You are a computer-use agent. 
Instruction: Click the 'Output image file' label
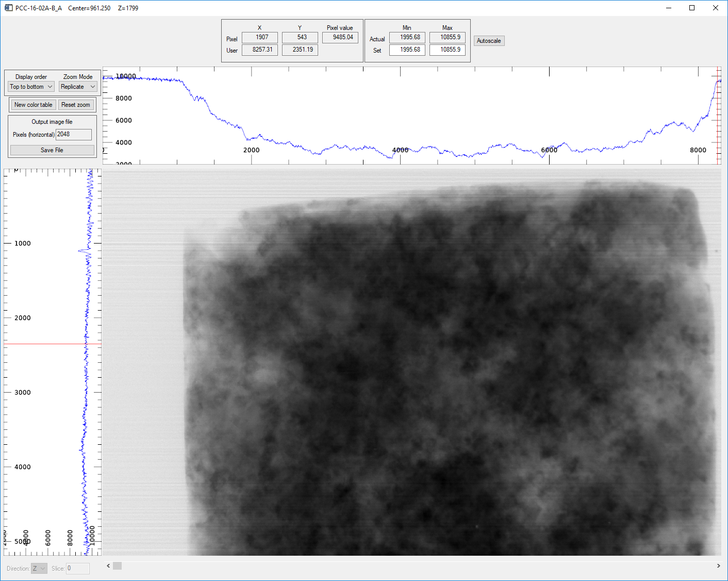pos(52,122)
